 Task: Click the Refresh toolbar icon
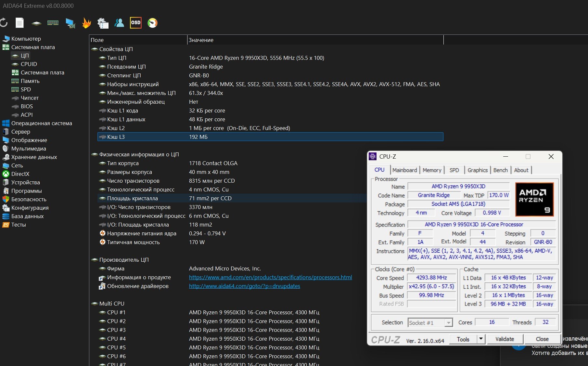(x=4, y=23)
